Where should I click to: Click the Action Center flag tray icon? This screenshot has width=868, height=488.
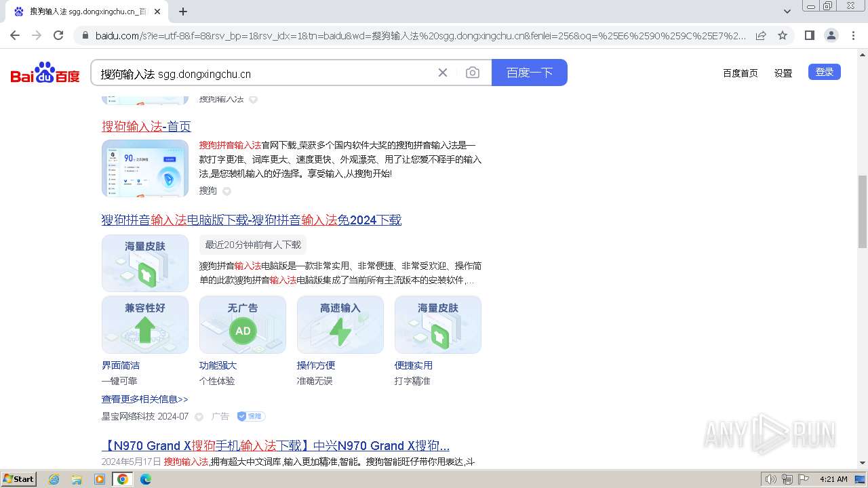[x=804, y=479]
